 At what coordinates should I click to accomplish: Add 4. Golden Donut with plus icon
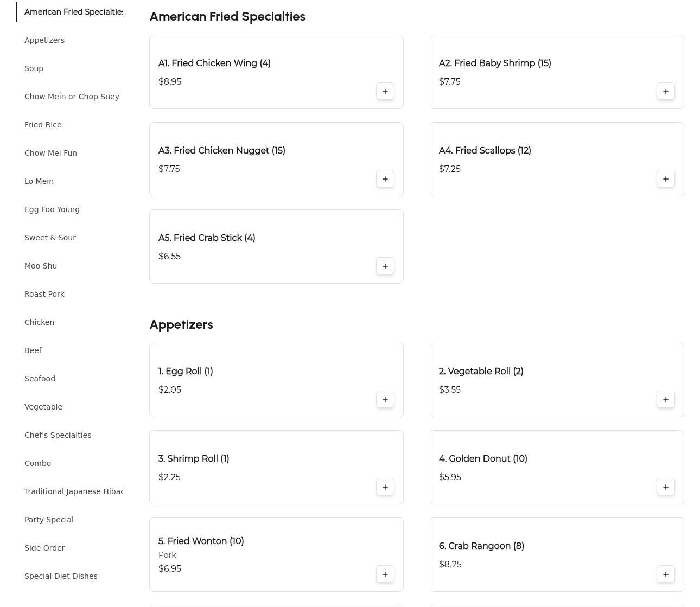pyautogui.click(x=665, y=487)
